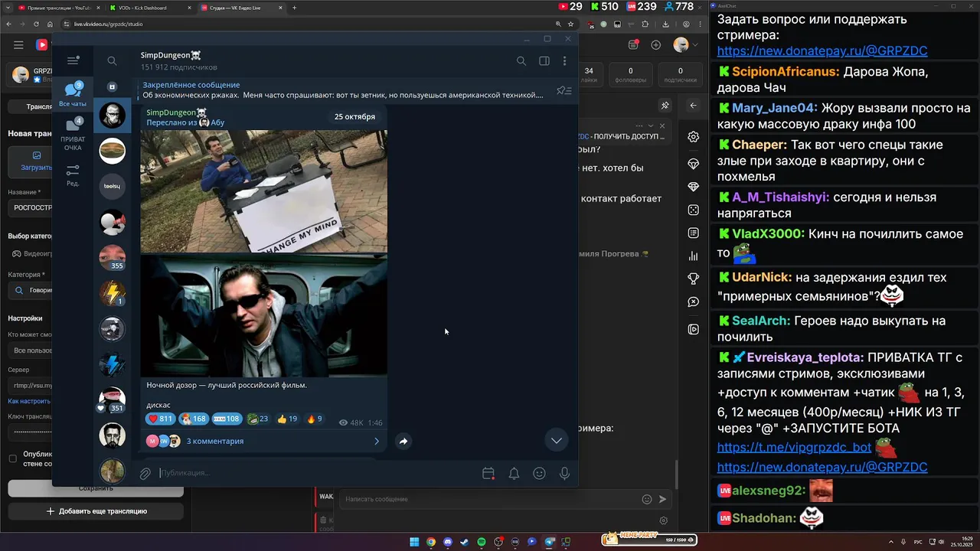
Task: Jump to bottom with down-chevron button
Action: (x=557, y=440)
